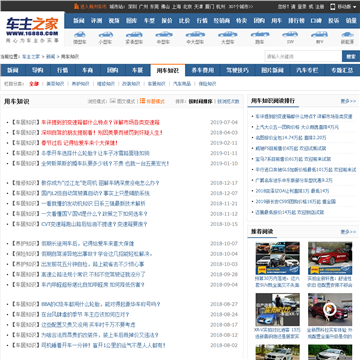Open the 宝马7系 ranking link

(x=293, y=159)
